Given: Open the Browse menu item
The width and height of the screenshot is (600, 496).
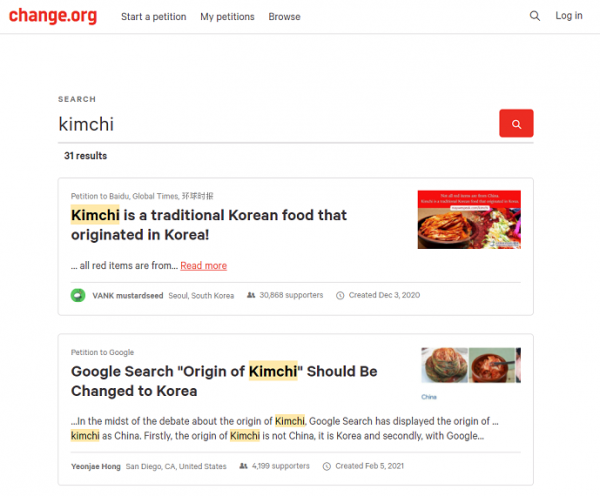Looking at the screenshot, I should pos(284,17).
